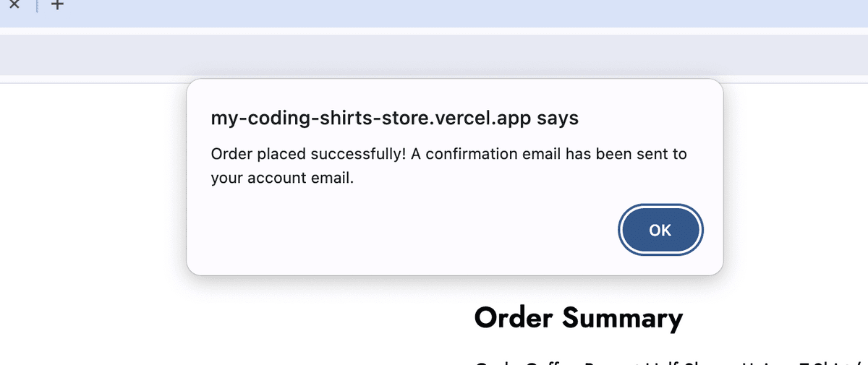This screenshot has height=365, width=868.
Task: Click the phrase 'has been sent to'
Action: click(x=626, y=154)
